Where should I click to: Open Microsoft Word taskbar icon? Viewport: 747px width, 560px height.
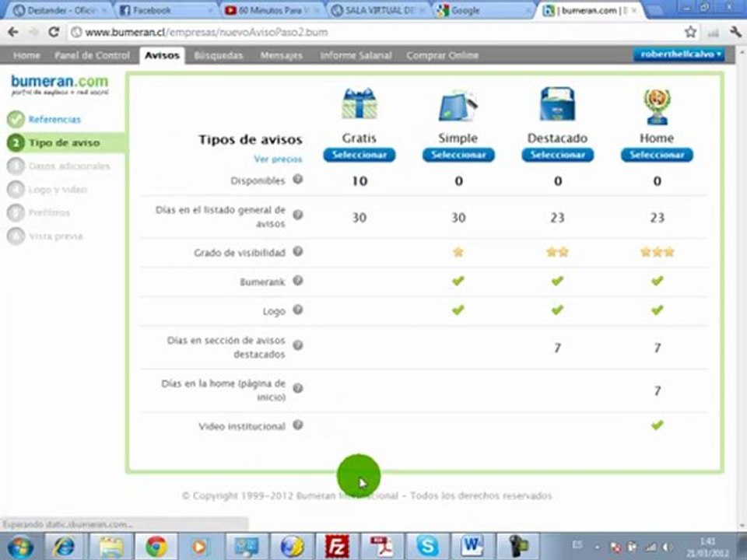click(472, 547)
